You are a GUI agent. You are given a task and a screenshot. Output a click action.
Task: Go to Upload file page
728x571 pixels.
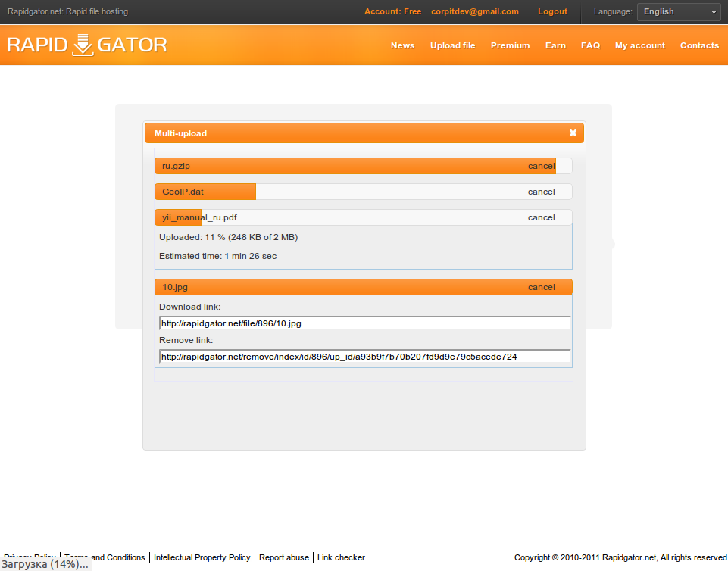pos(453,45)
